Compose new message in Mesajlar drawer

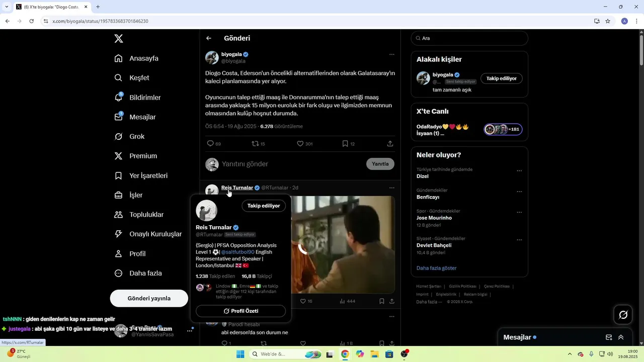click(609, 337)
